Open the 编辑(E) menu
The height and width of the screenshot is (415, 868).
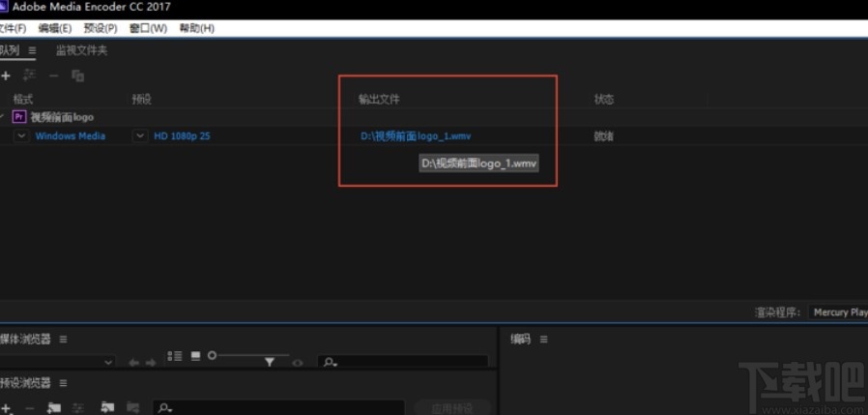[x=55, y=28]
